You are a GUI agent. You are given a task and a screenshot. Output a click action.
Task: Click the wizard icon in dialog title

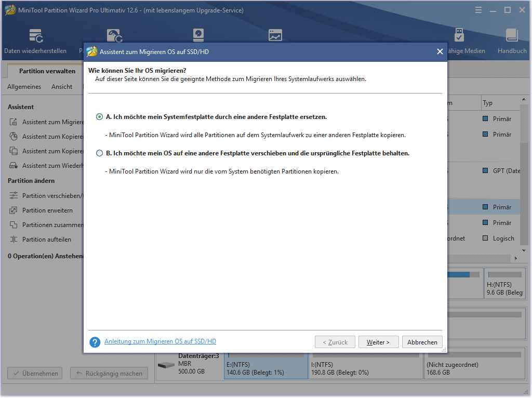click(x=92, y=51)
